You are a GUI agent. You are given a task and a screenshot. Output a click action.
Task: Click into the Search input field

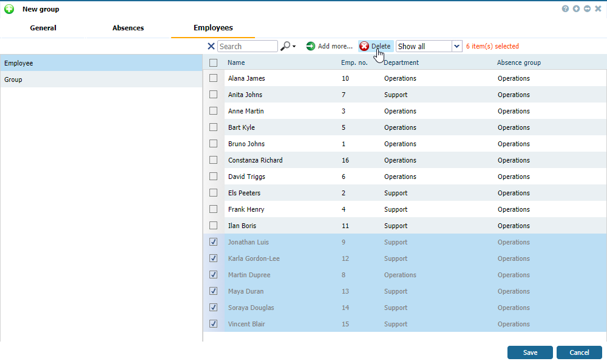point(247,46)
